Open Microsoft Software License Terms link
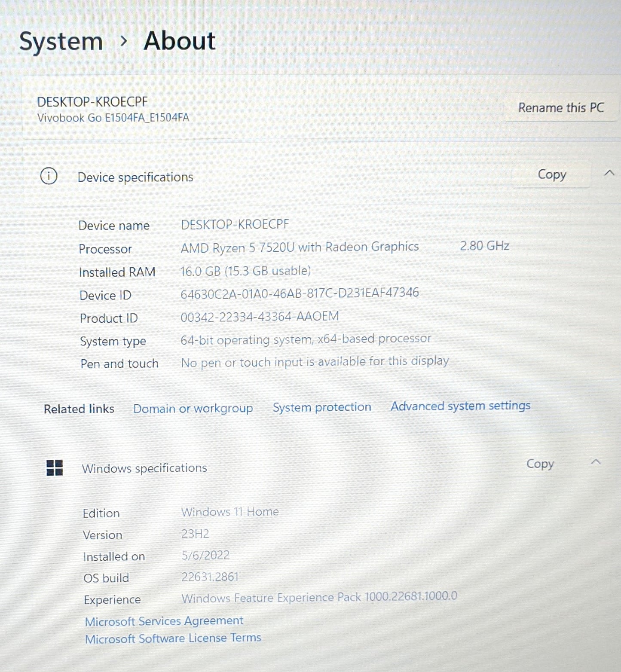The image size is (621, 672). tap(173, 638)
